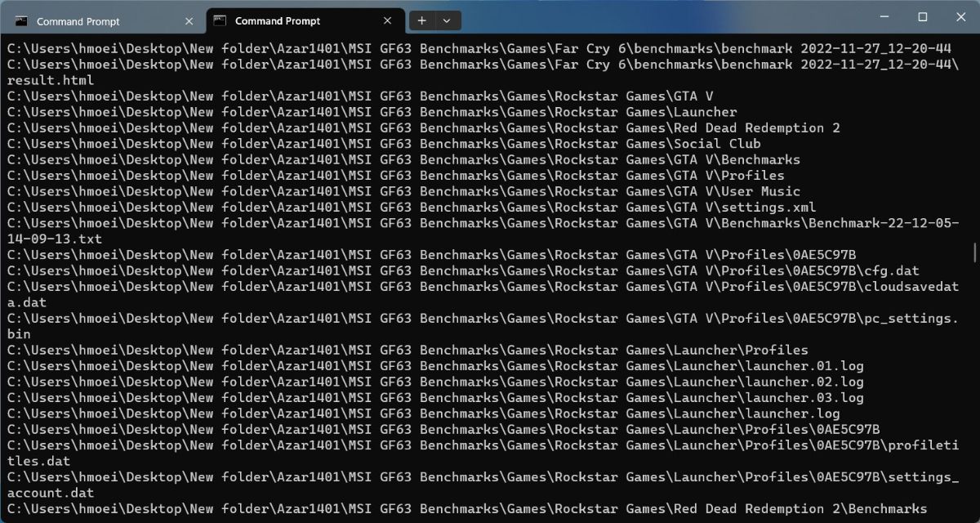The width and height of the screenshot is (980, 523).
Task: Click the path ending in 'settings.xml'
Action: (x=412, y=207)
